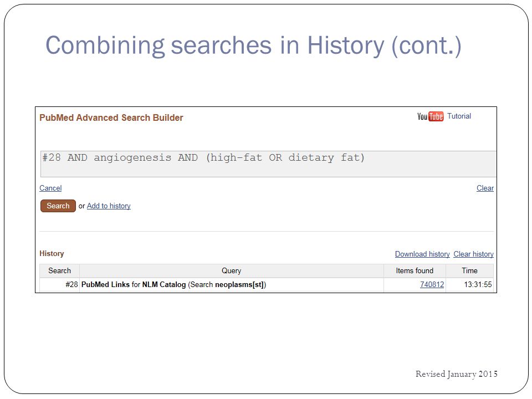Screen dimensions: 532x399
Task: Click the query text 'PubMed Links for NLM Catalog'
Action: pyautogui.click(x=134, y=285)
